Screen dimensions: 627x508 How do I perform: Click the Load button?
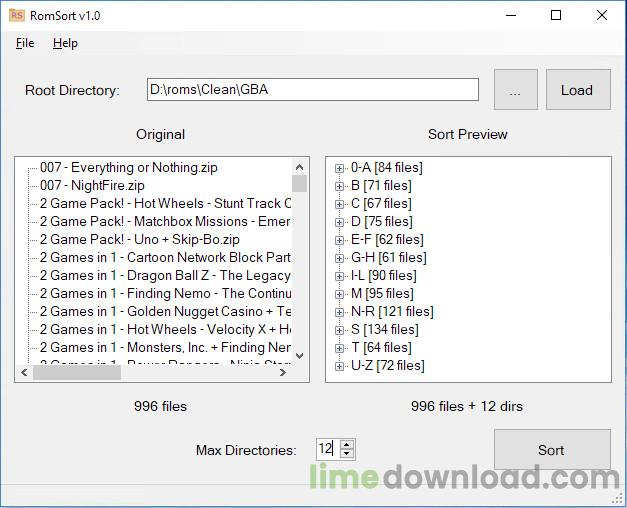coord(578,90)
